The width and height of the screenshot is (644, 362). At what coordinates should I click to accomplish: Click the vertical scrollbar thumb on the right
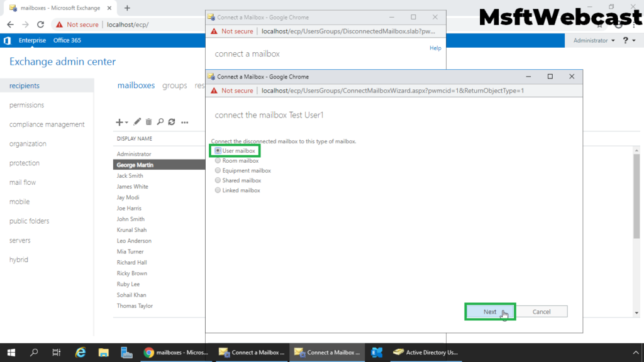tap(636, 196)
